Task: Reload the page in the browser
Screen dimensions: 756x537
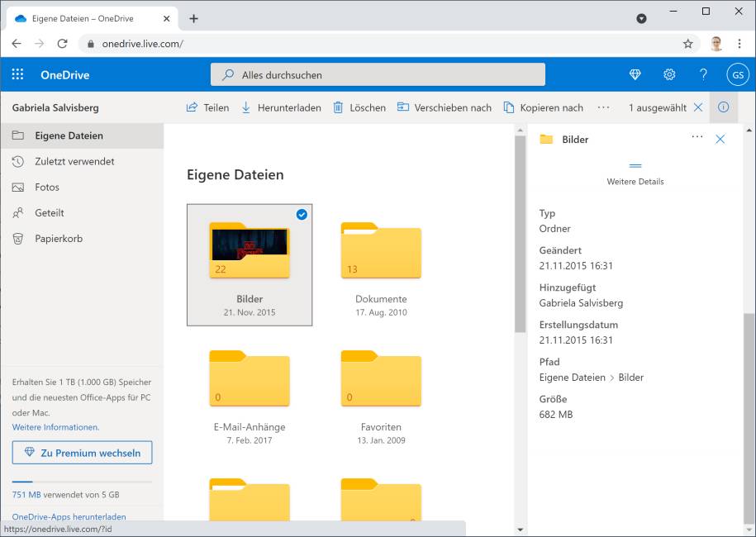Action: tap(62, 44)
